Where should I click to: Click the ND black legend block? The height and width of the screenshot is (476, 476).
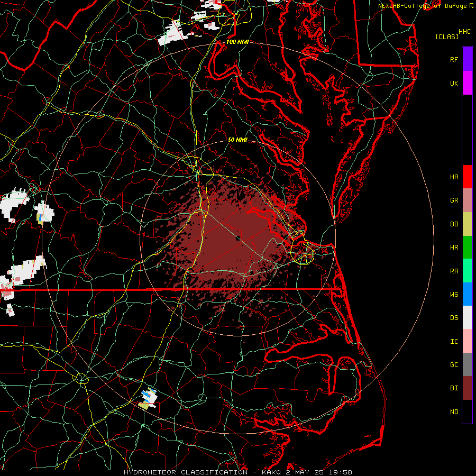[x=467, y=411]
